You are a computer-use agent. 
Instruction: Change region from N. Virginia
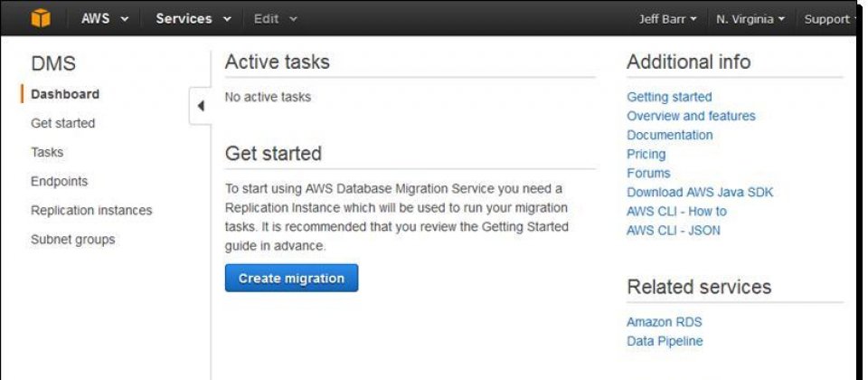pyautogui.click(x=750, y=19)
